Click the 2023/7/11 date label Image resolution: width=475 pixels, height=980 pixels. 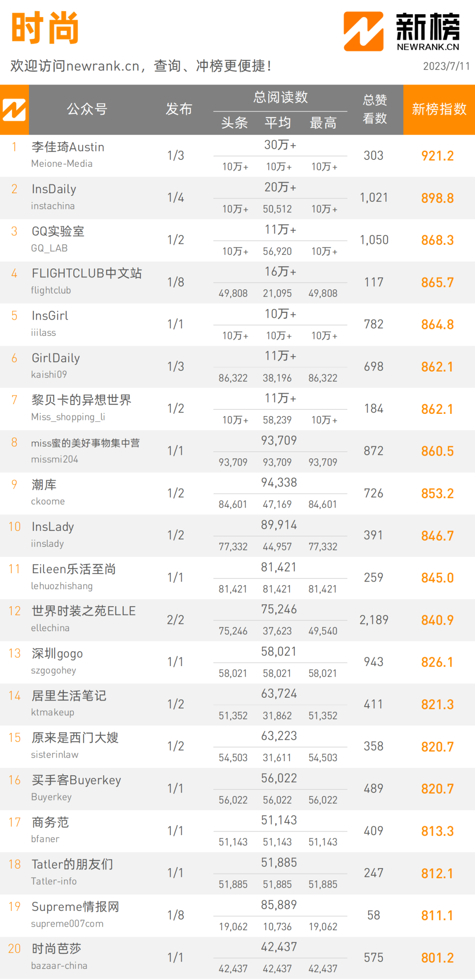coord(446,66)
